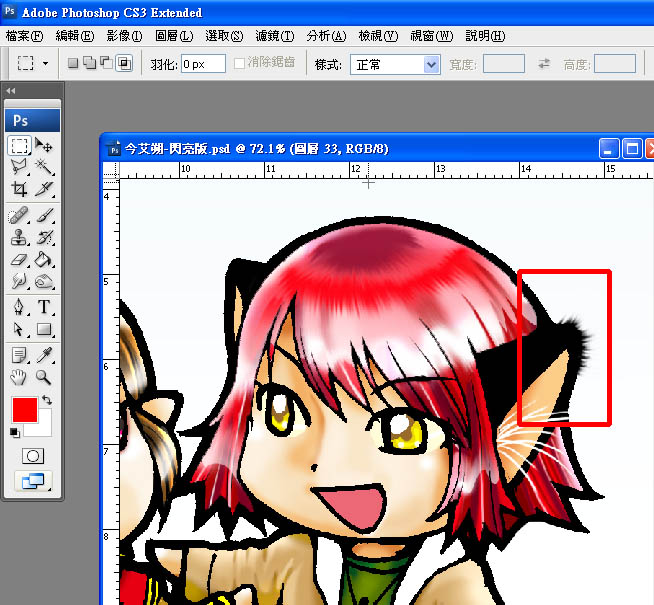Click the Photoshop icon in app title bar

tap(10, 11)
